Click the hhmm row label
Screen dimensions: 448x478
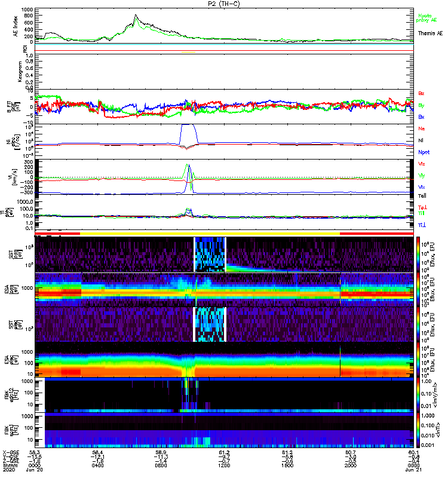(x=10, y=465)
